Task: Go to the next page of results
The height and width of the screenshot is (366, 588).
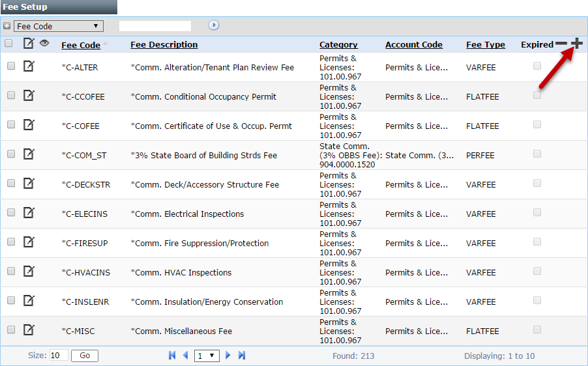Action: [228, 356]
